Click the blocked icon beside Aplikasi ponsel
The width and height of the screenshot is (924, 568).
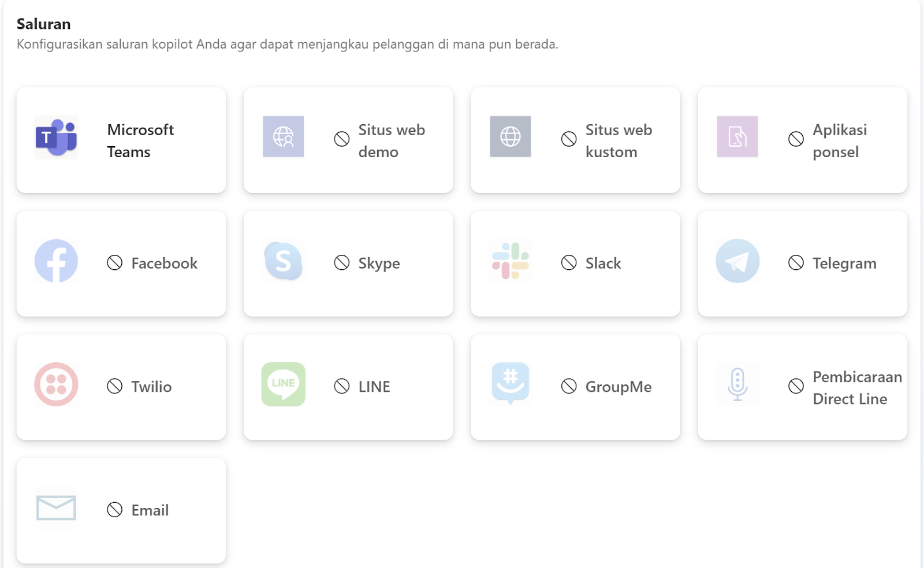[x=796, y=139]
